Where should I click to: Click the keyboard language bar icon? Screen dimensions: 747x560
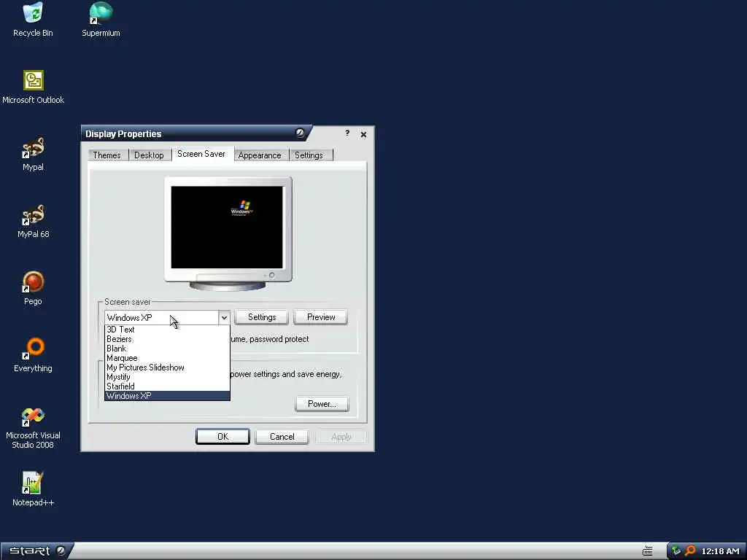point(648,551)
